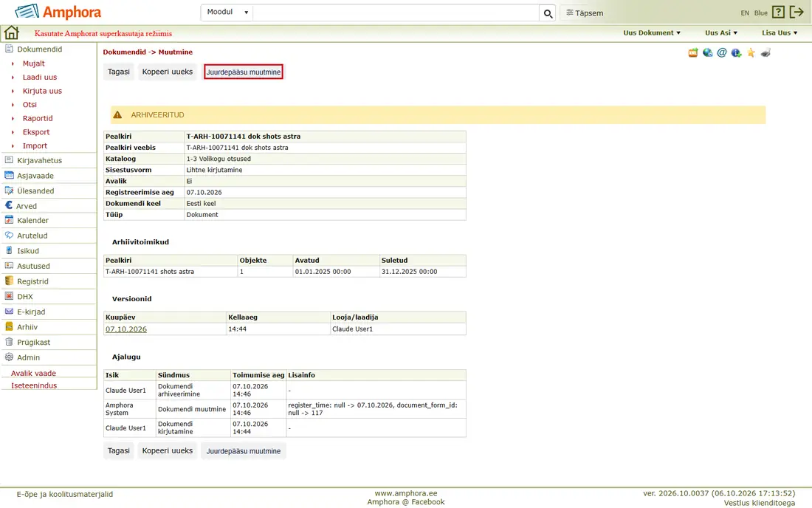This screenshot has height=508, width=812.
Task: Click the magnifier search icon
Action: pyautogui.click(x=548, y=13)
